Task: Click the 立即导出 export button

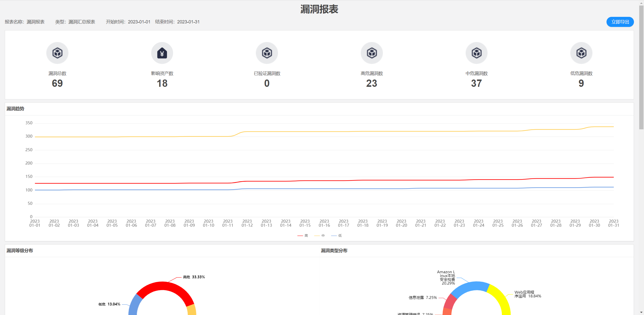Action: click(620, 22)
